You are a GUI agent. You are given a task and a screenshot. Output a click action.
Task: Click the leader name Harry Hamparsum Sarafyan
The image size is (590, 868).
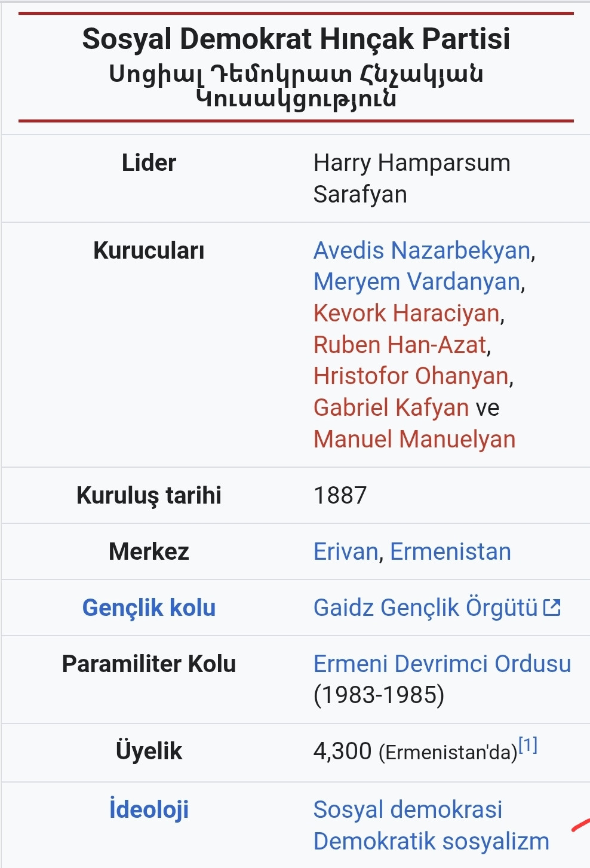tap(411, 178)
